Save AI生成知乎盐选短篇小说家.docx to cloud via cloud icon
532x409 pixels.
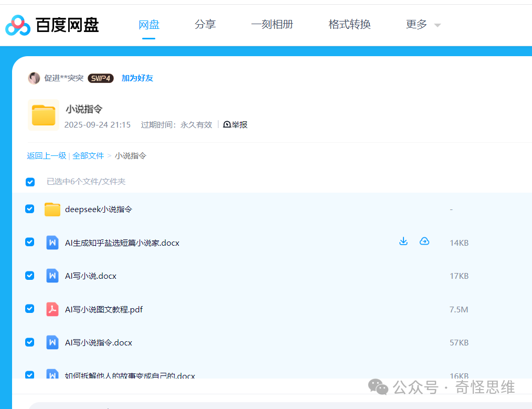[x=424, y=240]
